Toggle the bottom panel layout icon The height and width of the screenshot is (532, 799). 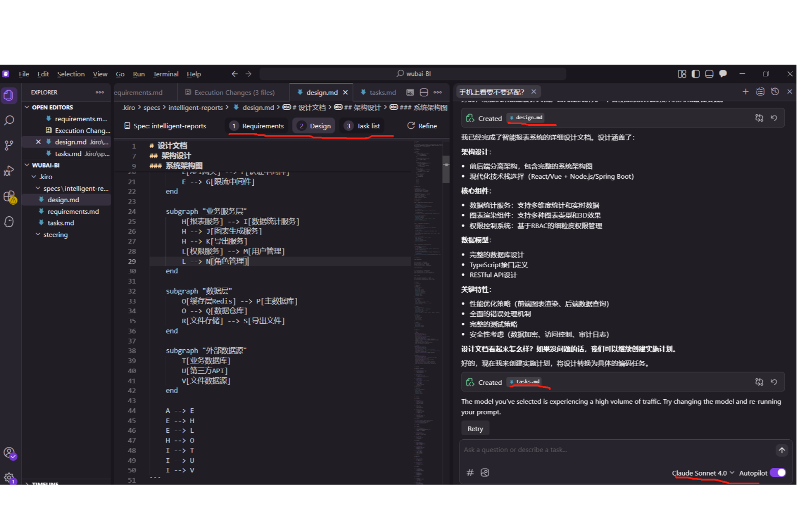709,74
